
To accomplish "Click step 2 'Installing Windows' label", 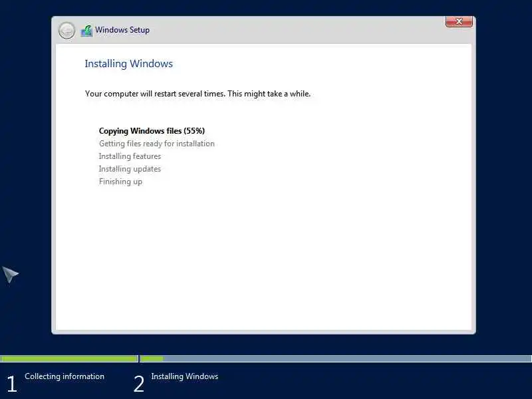I will (185, 376).
